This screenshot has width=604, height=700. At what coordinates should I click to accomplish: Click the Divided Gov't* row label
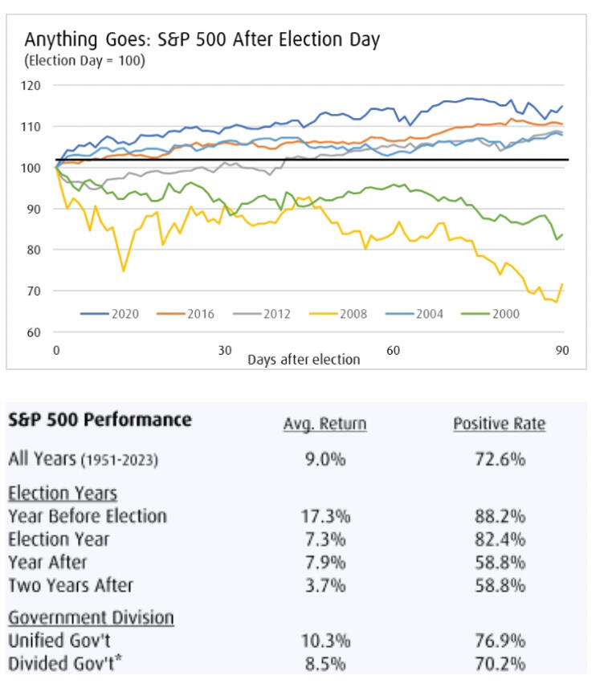coord(61,664)
